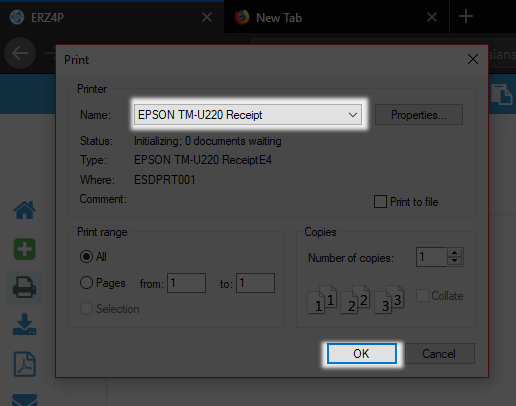This screenshot has height=406, width=516.
Task: Increase number of copies with up arrow
Action: (455, 253)
